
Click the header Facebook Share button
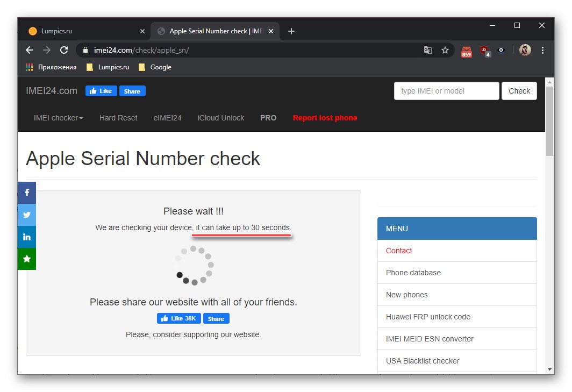(x=132, y=91)
